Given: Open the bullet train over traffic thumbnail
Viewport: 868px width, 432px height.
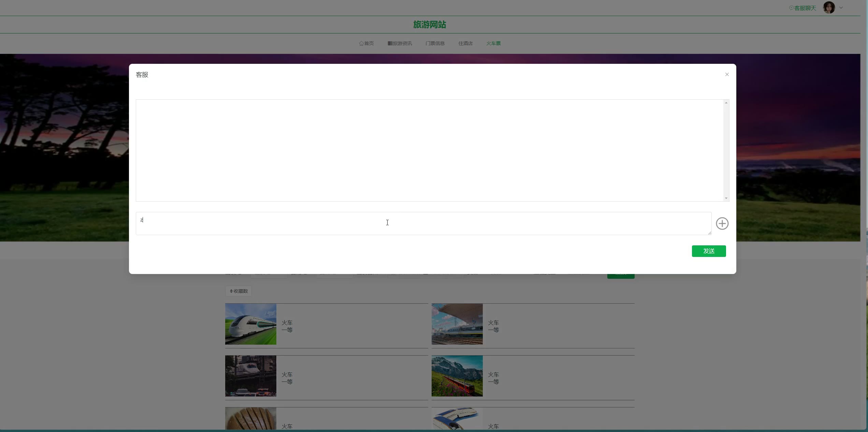Looking at the screenshot, I should coord(251,376).
